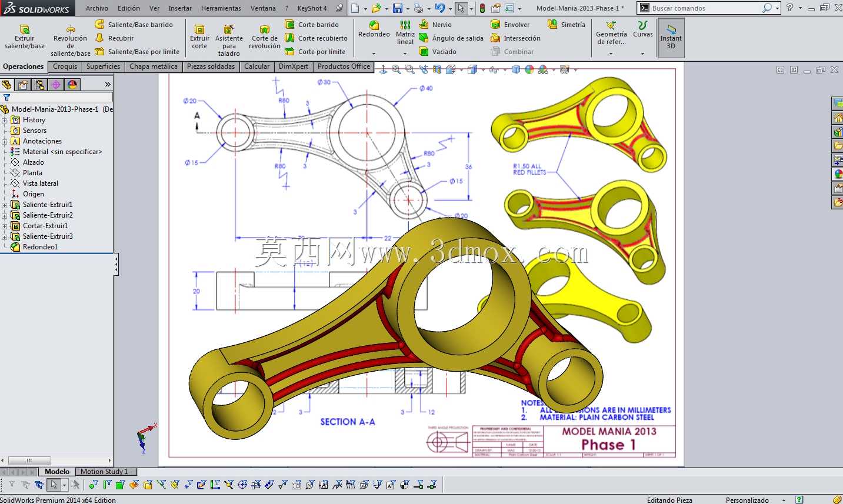The image size is (843, 504).
Task: Select the Redondeo1 feature
Action: click(35, 247)
